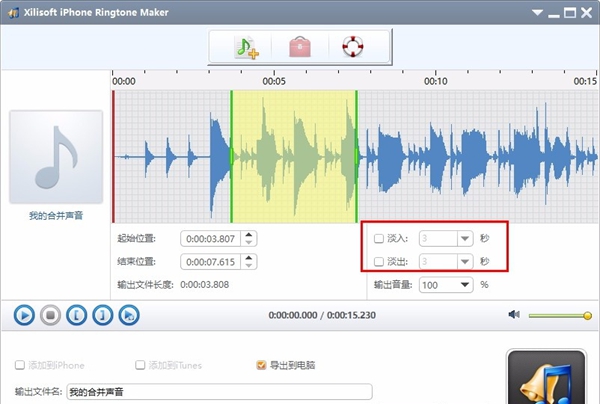Click the music note album thumbnail

[x=56, y=157]
